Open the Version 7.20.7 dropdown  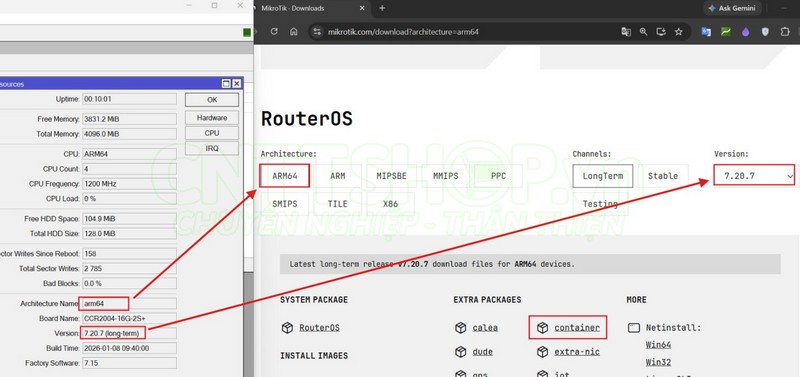coord(754,176)
